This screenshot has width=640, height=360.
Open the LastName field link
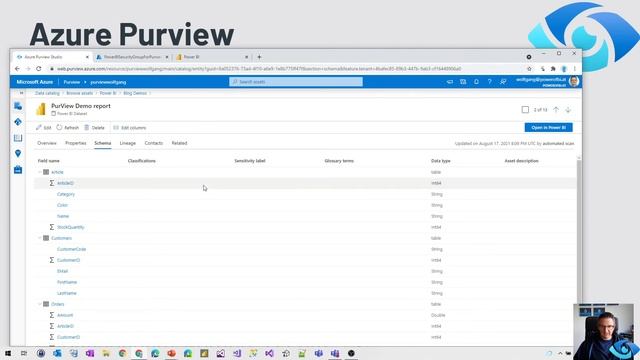point(67,293)
